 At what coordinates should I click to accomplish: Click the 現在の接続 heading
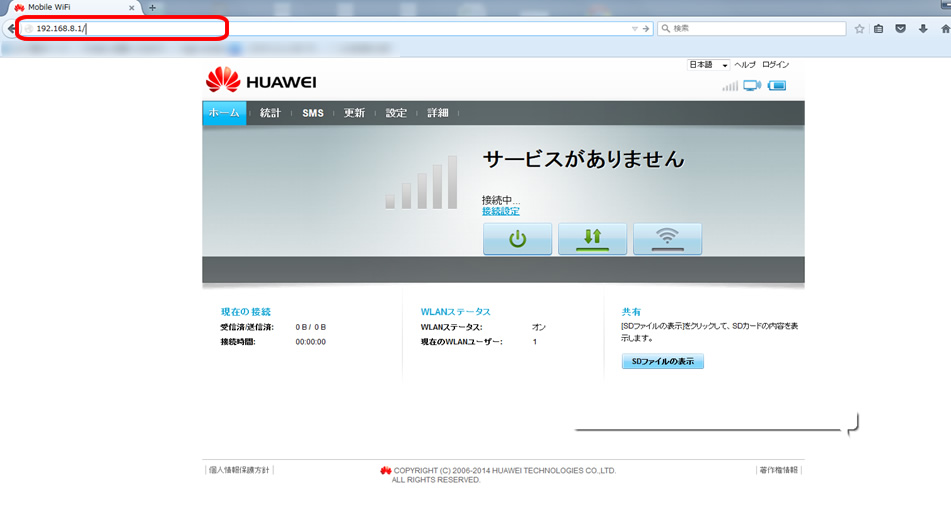point(246,312)
